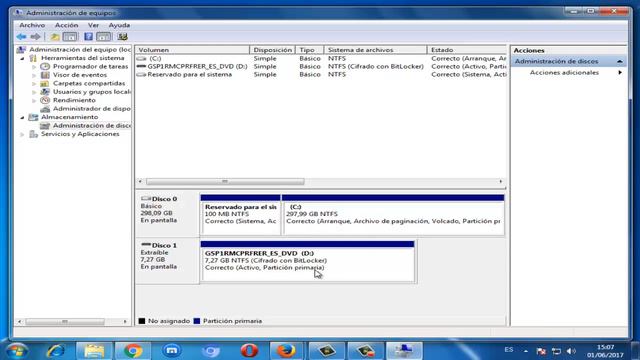Sort by Volumen column header
Screen dimensions: 640x360
[192, 50]
